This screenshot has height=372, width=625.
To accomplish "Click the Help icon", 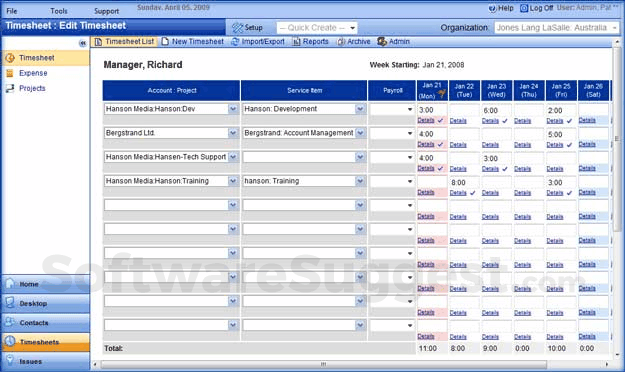I will [492, 8].
